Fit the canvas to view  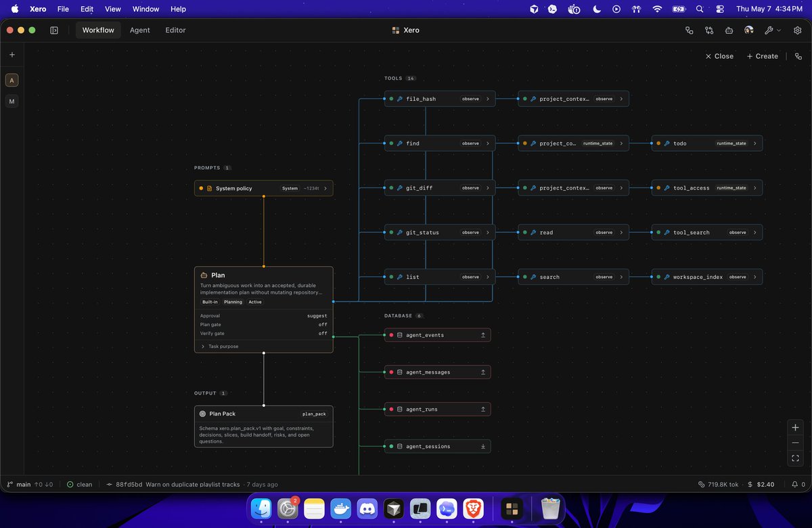point(795,458)
